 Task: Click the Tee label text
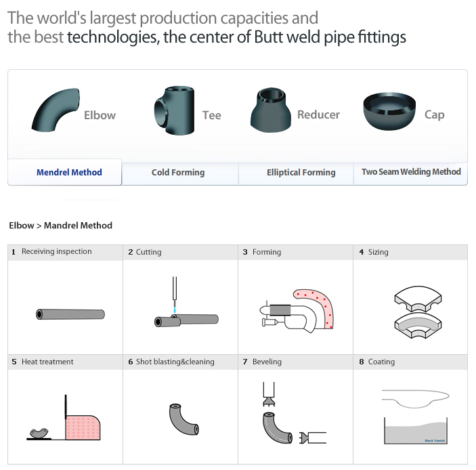211,115
